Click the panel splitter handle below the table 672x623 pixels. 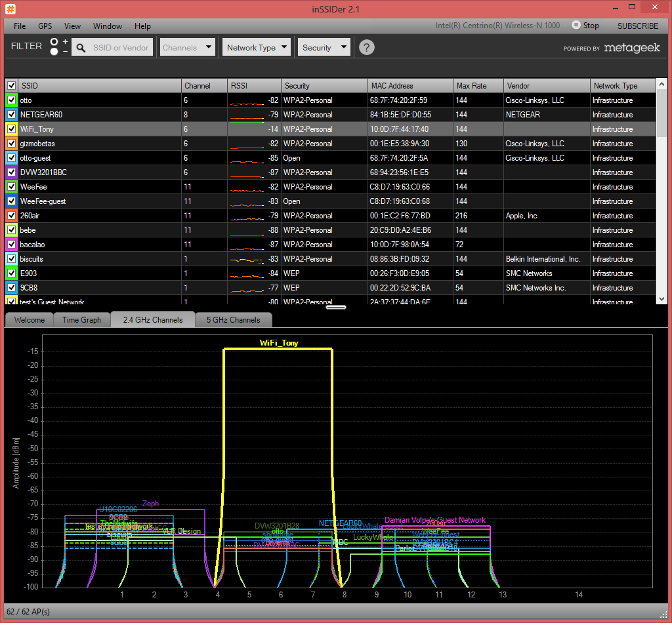[x=336, y=307]
